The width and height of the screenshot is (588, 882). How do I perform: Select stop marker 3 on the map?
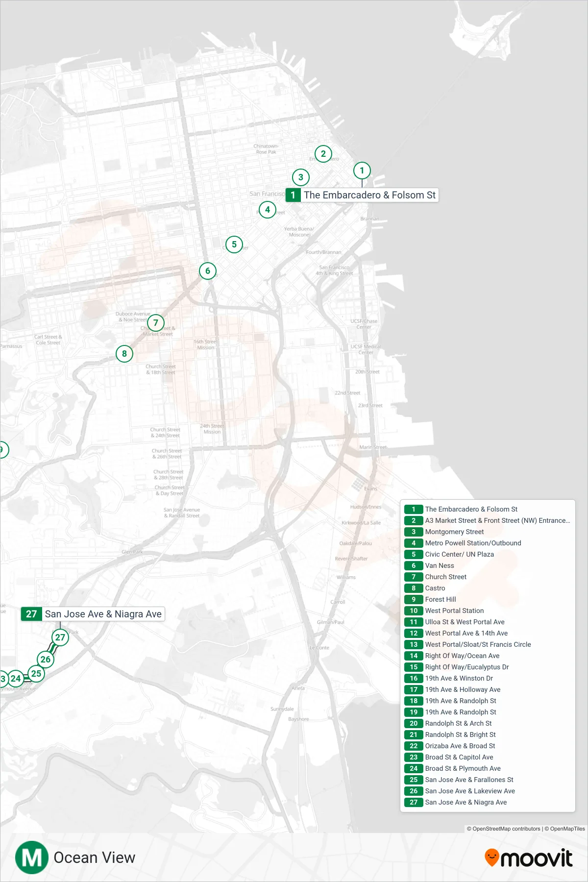tap(301, 177)
